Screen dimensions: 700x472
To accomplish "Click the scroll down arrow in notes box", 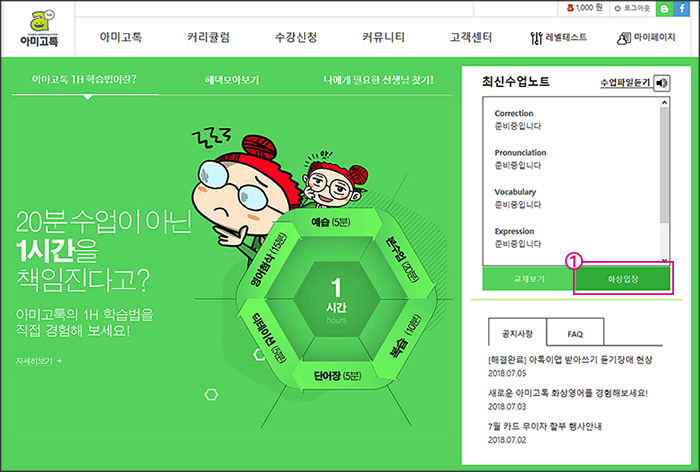I will tap(664, 261).
